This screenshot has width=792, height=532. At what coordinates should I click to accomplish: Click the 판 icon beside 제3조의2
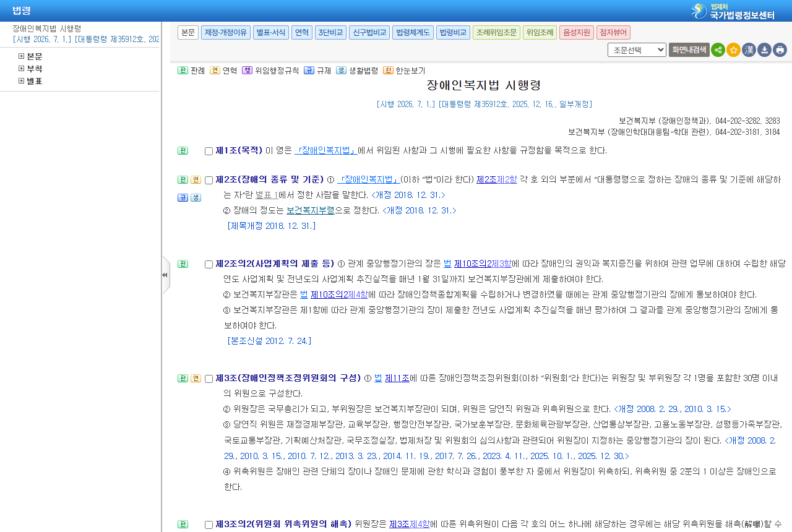point(183,525)
